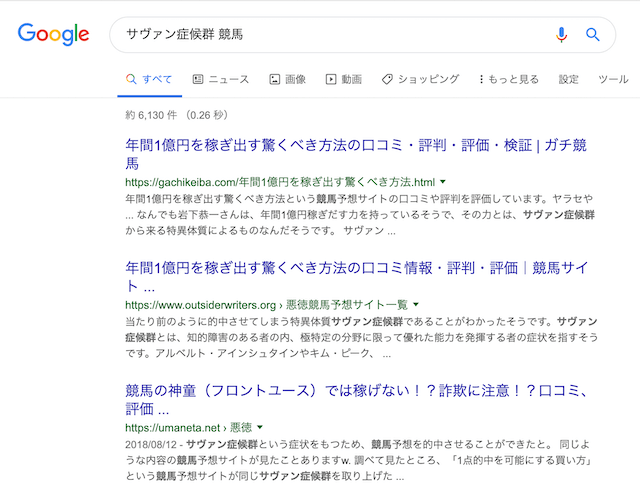Open the ツール search tools

(613, 79)
